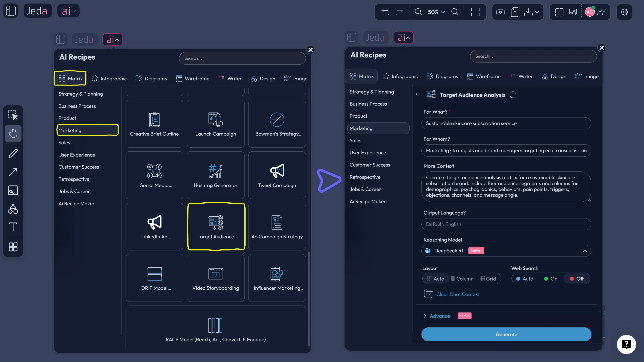Open the settings gear
Image resolution: width=644 pixels, height=362 pixels.
coord(624,12)
